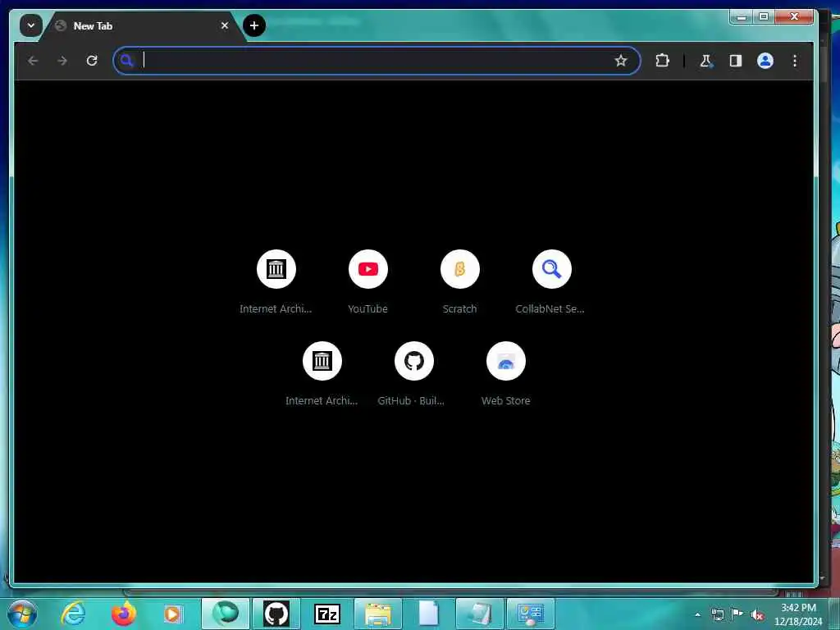Open GitHub Desktop from taskbar
Image resolution: width=840 pixels, height=630 pixels.
tap(276, 614)
